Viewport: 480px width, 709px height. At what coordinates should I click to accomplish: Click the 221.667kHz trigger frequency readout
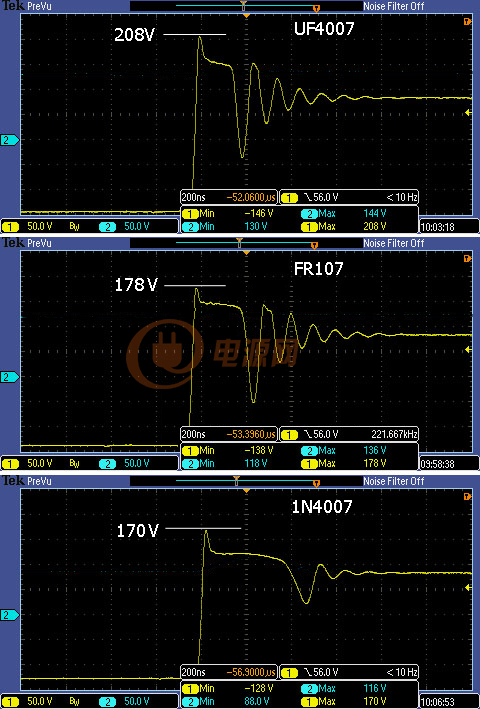click(x=394, y=434)
